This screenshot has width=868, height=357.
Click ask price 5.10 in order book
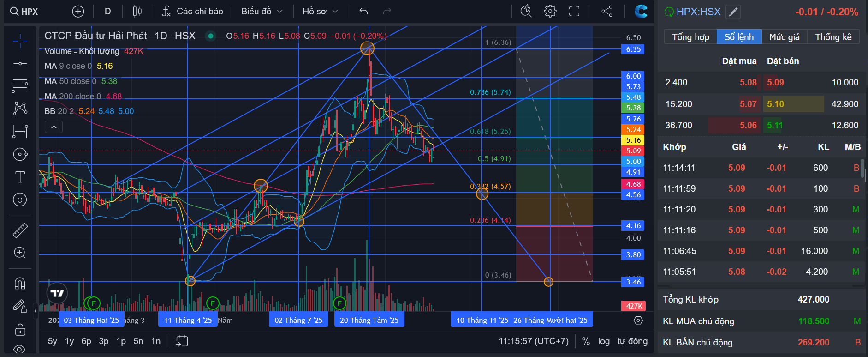click(775, 104)
